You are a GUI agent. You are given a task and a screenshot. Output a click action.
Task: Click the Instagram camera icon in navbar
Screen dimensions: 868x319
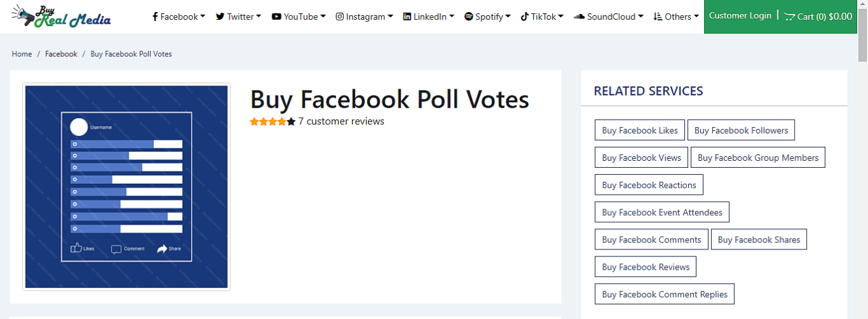[340, 17]
